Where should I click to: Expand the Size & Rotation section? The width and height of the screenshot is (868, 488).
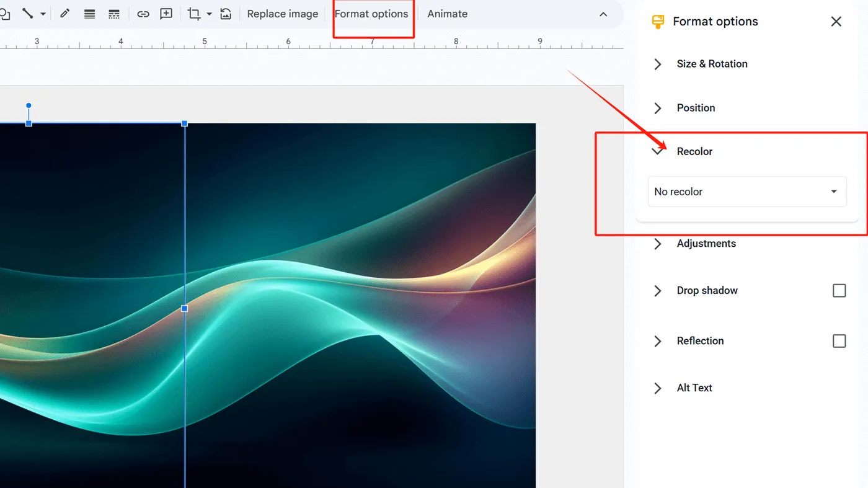click(x=712, y=64)
